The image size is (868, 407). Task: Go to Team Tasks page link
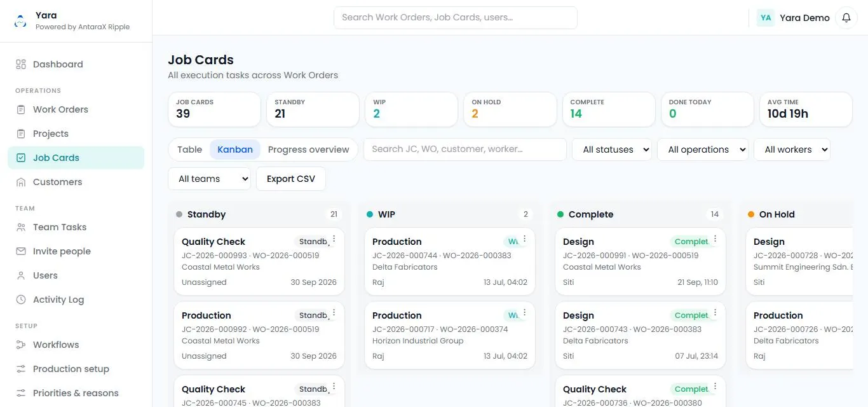point(76,227)
